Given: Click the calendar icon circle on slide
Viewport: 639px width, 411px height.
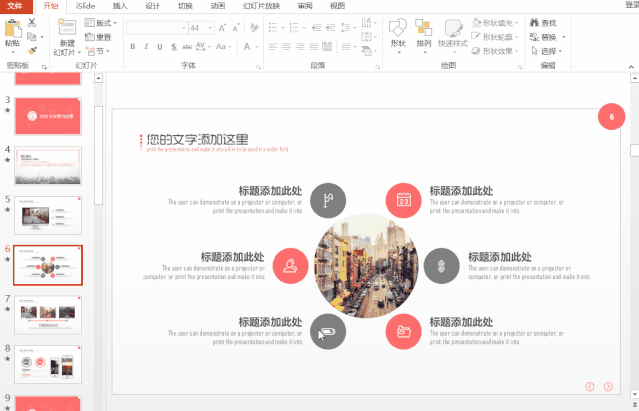Looking at the screenshot, I should pos(403,200).
